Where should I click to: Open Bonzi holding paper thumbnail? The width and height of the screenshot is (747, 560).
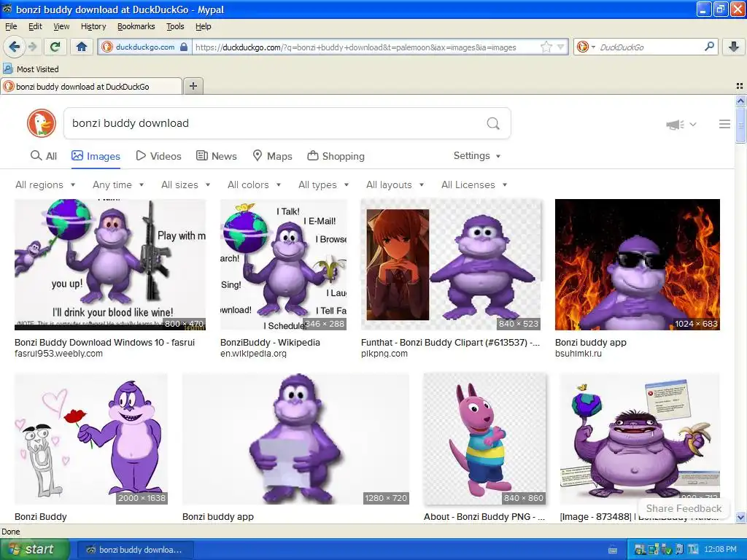point(296,438)
